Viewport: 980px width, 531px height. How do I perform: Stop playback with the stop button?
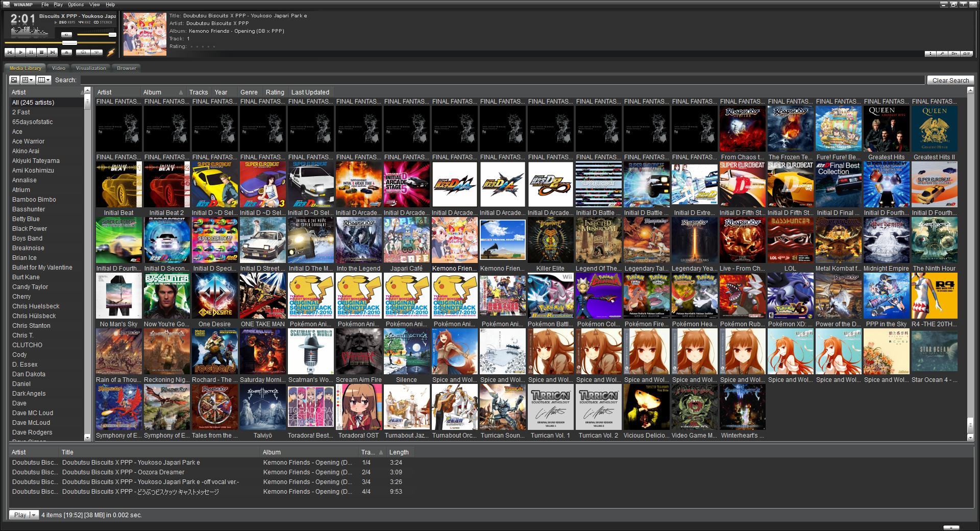click(42, 52)
